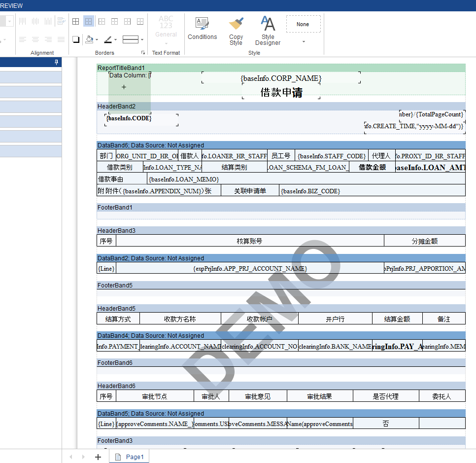Screen dimensions: 476x463
Task: Toggle the bottom border
Action: pyautogui.click(x=140, y=21)
